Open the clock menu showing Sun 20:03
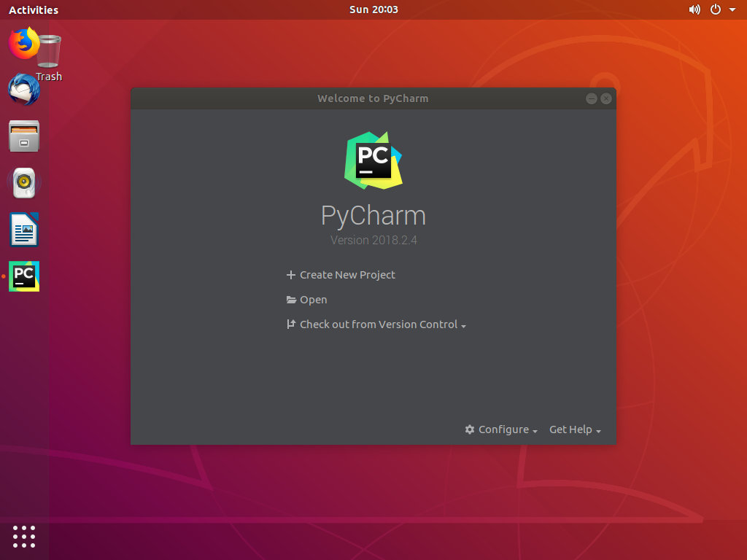 pos(373,9)
